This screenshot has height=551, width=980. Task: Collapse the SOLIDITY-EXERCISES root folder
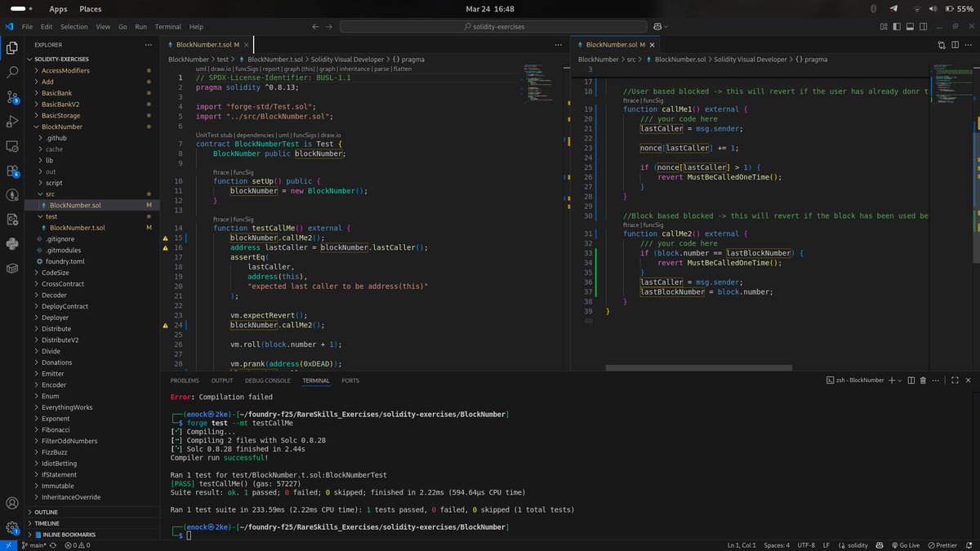pos(92,60)
